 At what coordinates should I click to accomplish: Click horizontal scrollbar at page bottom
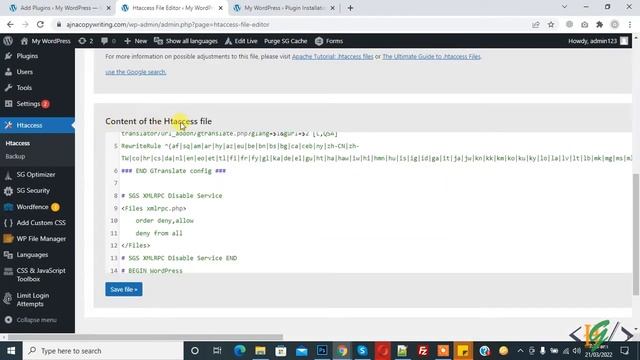[145, 337]
